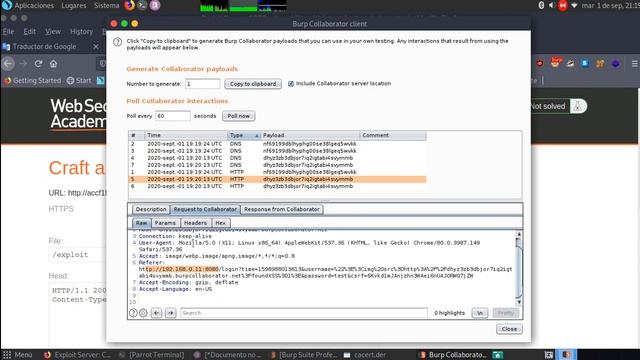Launch Firefox from top panel icon
This screenshot has width=640, height=360.
pos(129,5)
